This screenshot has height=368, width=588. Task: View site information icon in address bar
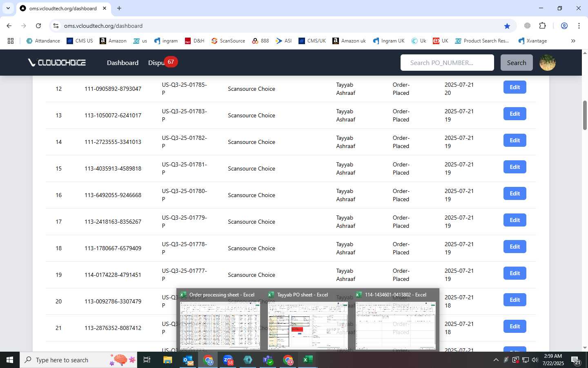(56, 26)
